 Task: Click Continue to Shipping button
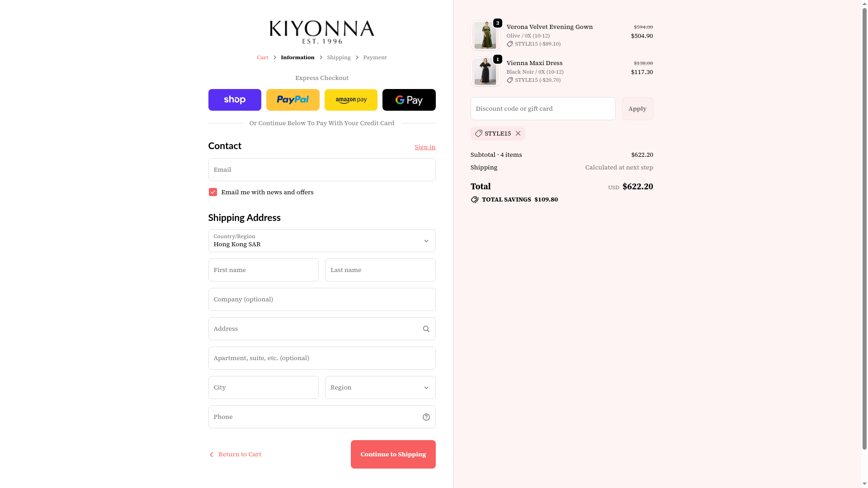[x=393, y=455]
